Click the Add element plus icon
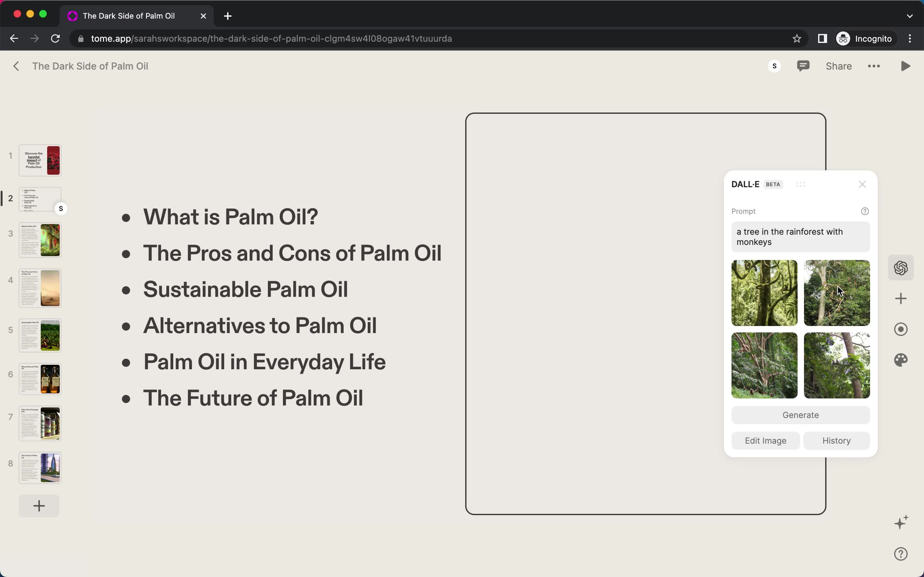This screenshot has width=924, height=577. (902, 298)
